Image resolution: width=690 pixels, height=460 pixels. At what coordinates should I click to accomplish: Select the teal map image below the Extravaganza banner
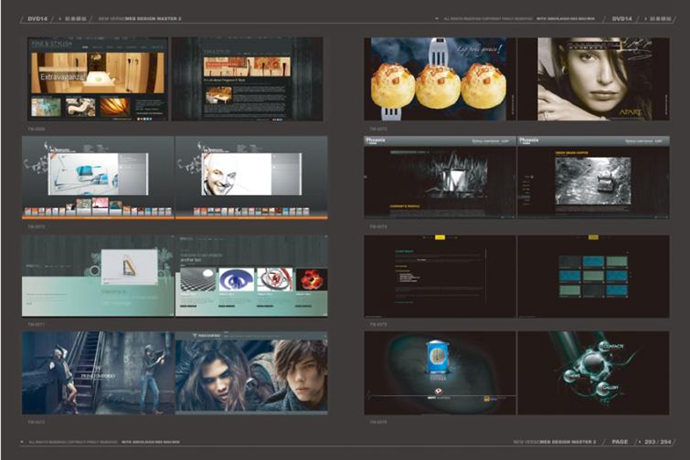[46, 107]
